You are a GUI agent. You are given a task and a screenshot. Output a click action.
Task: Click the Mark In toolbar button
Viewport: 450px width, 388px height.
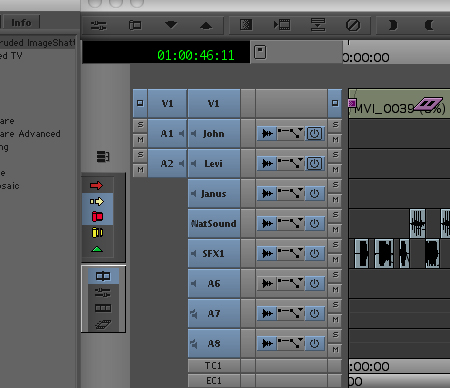(393, 25)
